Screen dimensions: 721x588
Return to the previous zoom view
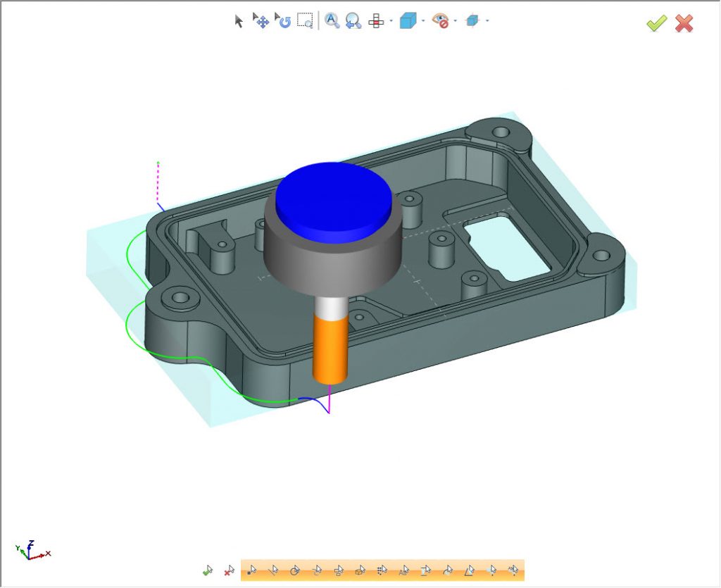point(353,21)
